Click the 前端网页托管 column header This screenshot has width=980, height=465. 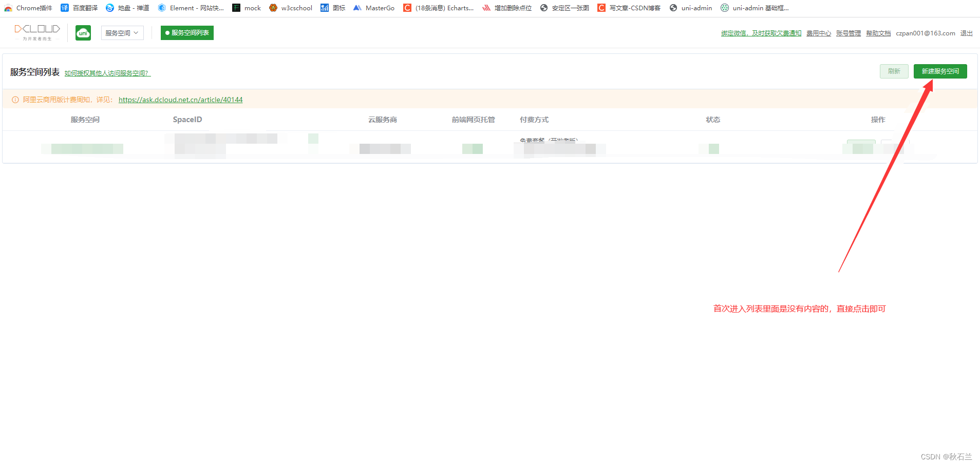[473, 120]
